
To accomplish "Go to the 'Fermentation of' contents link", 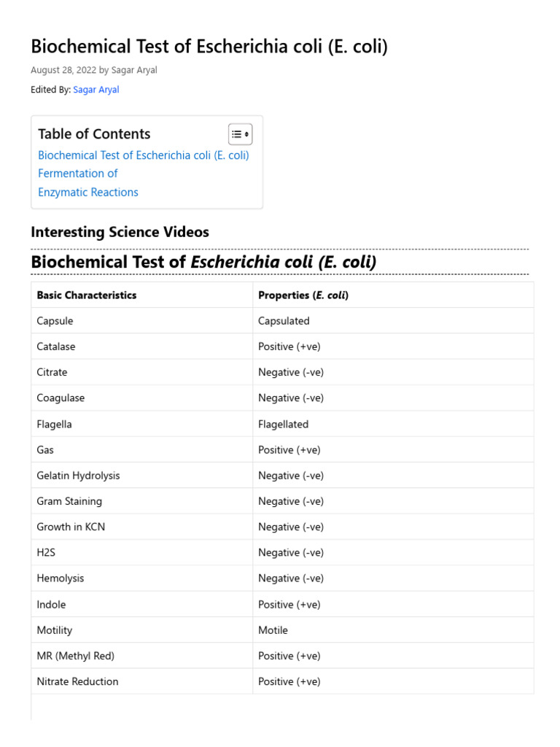I will click(x=77, y=174).
